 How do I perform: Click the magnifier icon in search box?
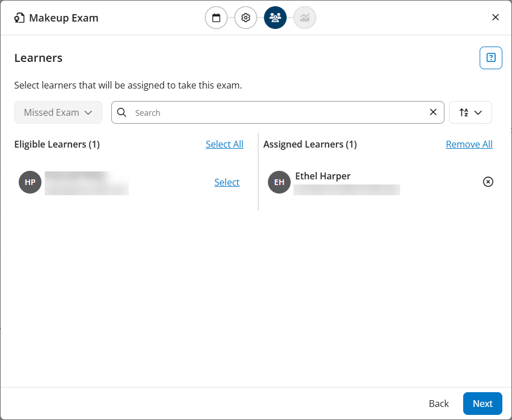[x=121, y=112]
